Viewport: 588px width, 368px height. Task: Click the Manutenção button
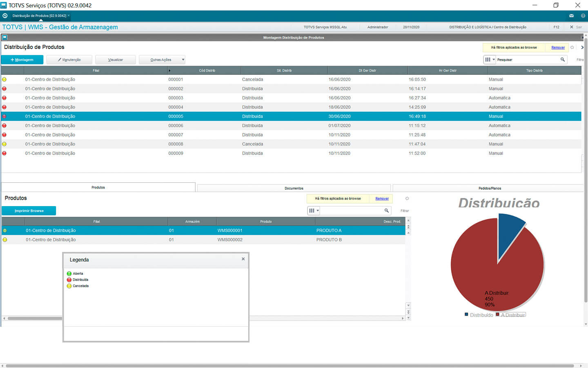(x=69, y=60)
